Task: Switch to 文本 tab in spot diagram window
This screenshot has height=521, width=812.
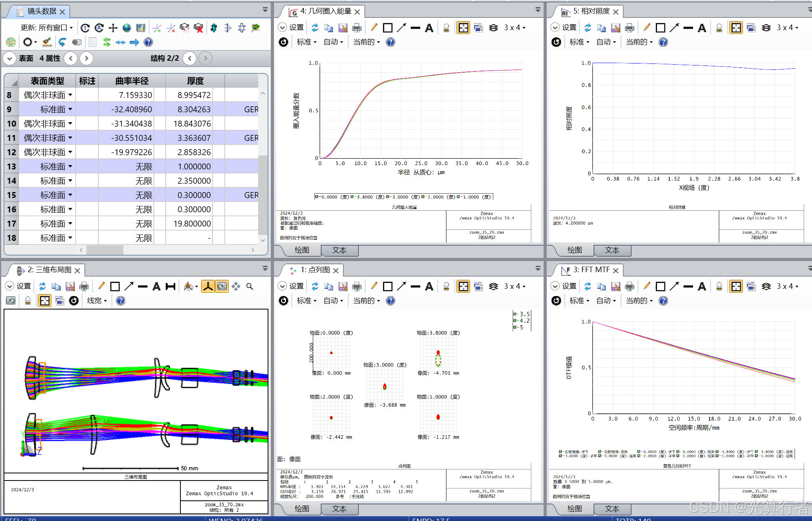Action: 339,509
